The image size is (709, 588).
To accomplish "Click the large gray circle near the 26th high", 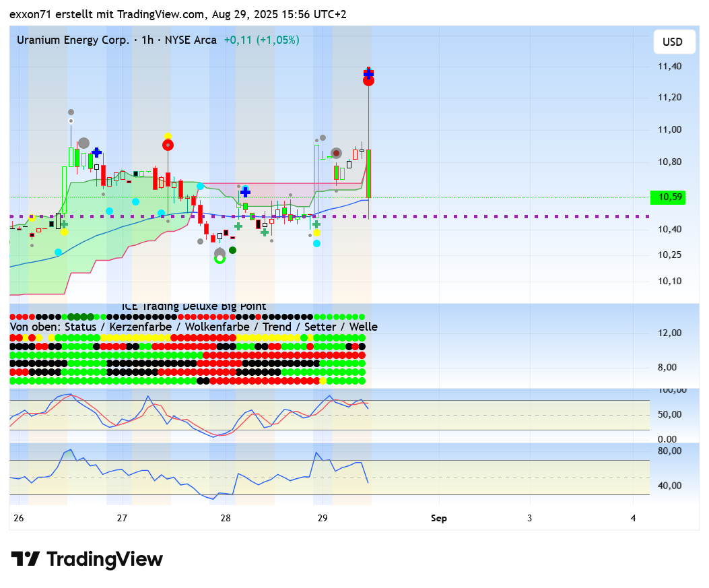I will tap(83, 143).
